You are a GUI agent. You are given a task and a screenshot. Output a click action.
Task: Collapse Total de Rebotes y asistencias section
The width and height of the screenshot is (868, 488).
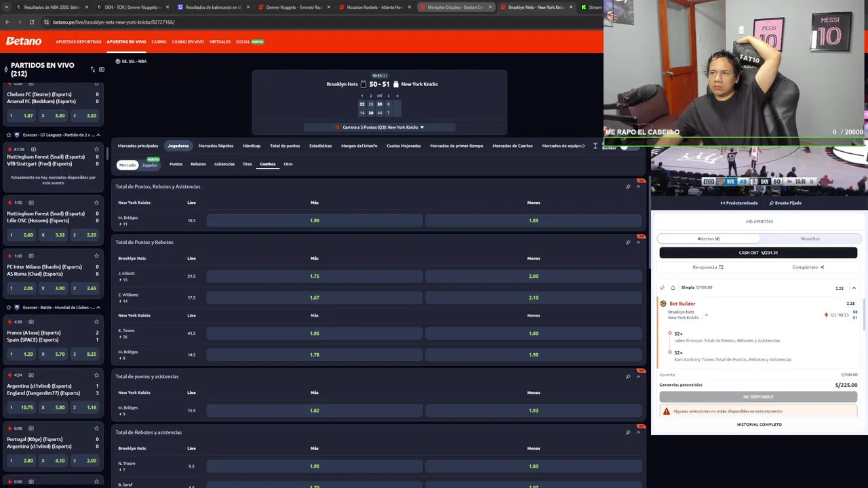(x=638, y=432)
